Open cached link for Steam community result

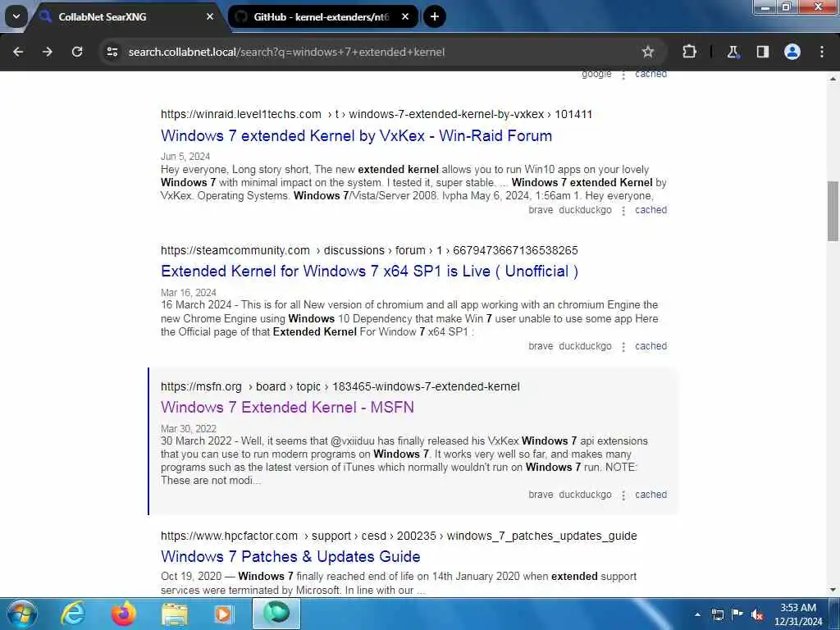651,346
